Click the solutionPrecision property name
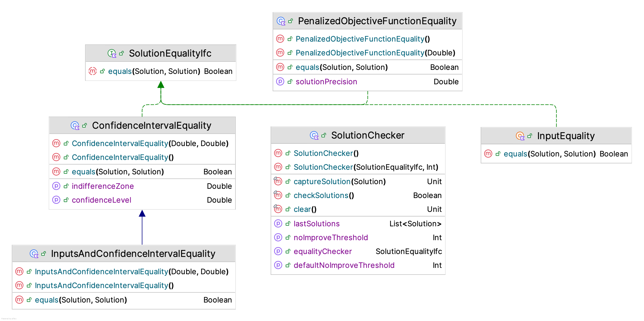The image size is (644, 321). 326,82
